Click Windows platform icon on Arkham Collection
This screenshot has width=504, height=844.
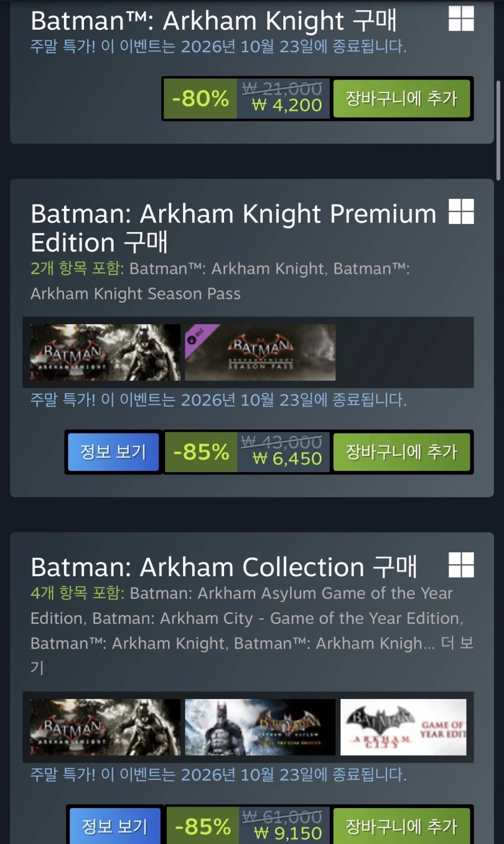[x=461, y=565]
